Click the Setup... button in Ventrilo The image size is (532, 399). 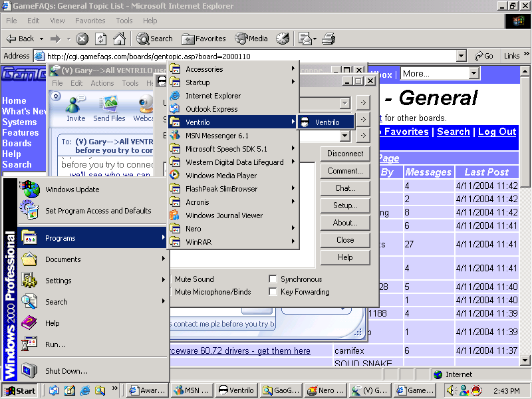pyautogui.click(x=344, y=205)
